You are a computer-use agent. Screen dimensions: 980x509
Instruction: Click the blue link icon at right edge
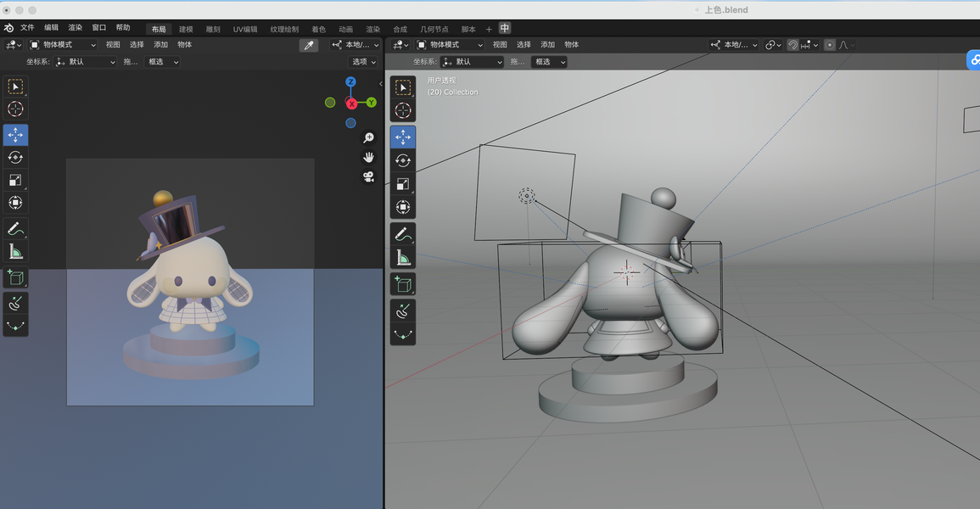pyautogui.click(x=974, y=60)
